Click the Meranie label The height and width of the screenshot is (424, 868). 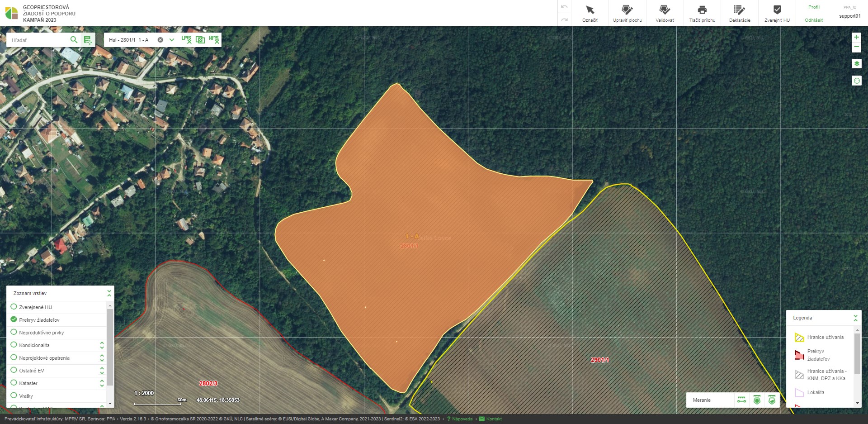pyautogui.click(x=702, y=400)
